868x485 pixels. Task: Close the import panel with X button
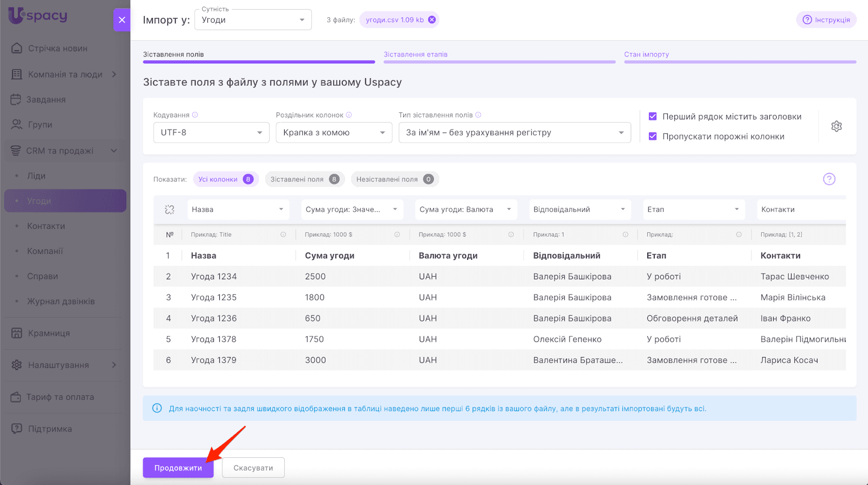click(122, 20)
